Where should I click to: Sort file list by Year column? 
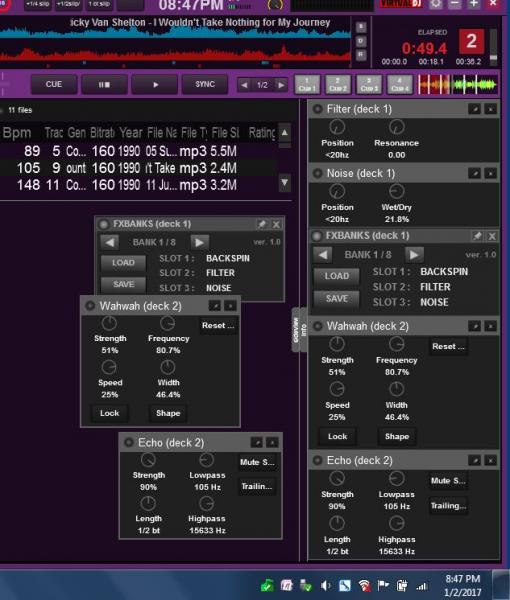(x=130, y=133)
